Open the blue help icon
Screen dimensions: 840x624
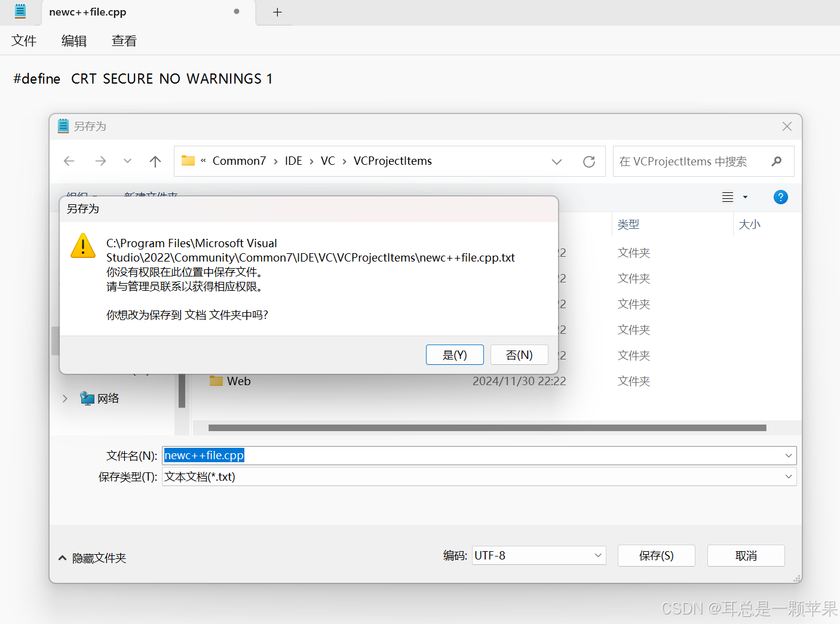point(780,197)
